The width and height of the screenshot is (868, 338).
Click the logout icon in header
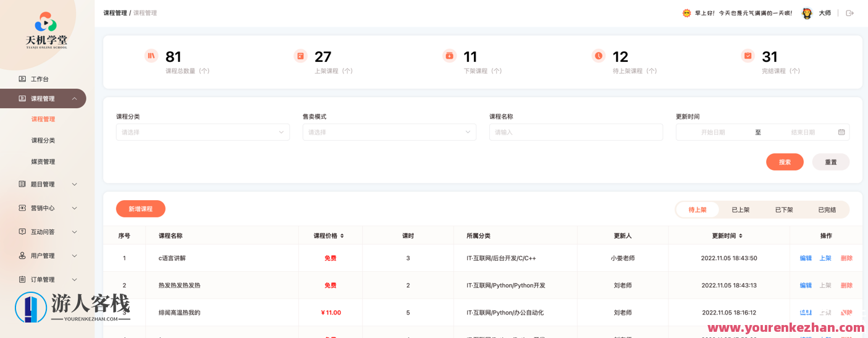point(850,13)
